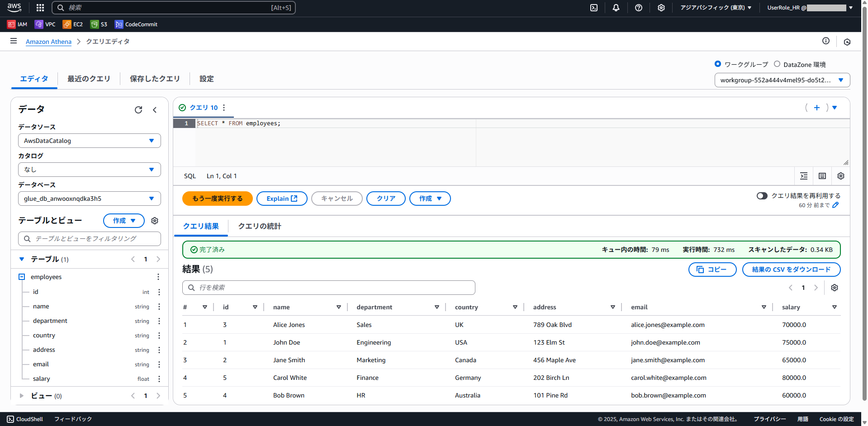Click the tables and views filter field
The height and width of the screenshot is (426, 868).
(90, 239)
